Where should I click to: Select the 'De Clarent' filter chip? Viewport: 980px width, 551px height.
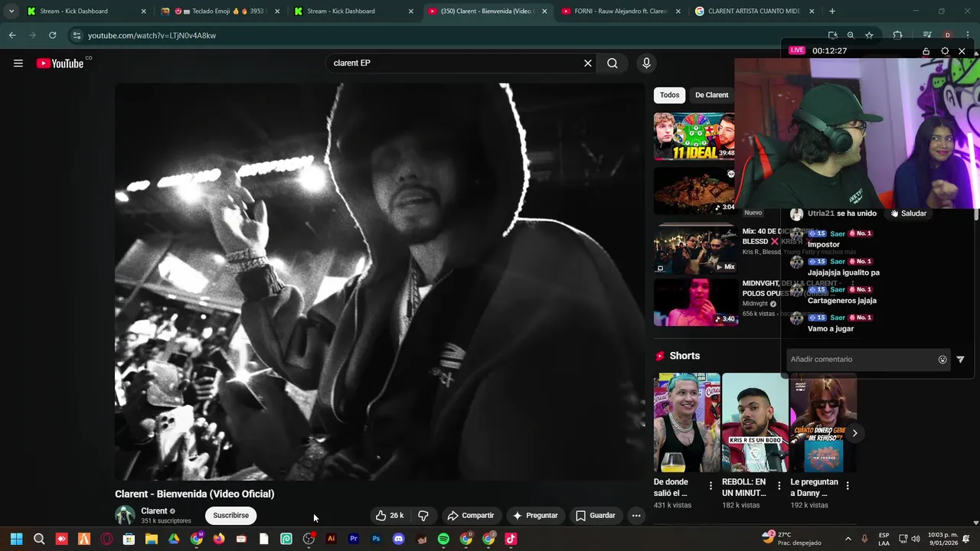click(711, 95)
